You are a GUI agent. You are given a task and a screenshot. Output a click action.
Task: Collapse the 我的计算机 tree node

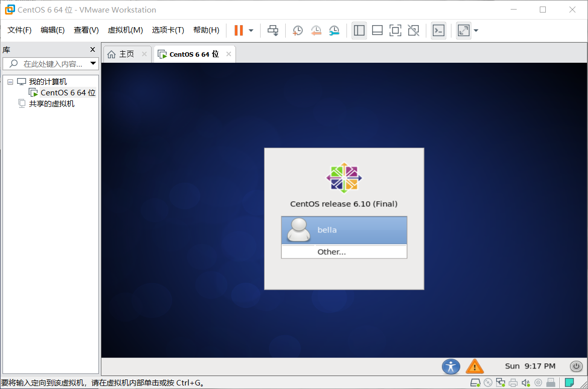(x=11, y=82)
